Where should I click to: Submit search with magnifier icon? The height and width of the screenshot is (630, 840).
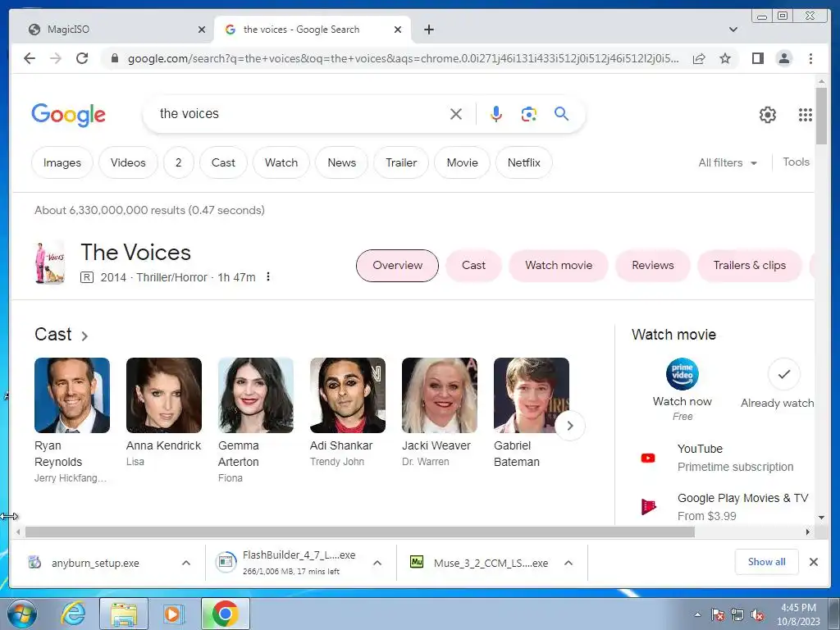[561, 113]
